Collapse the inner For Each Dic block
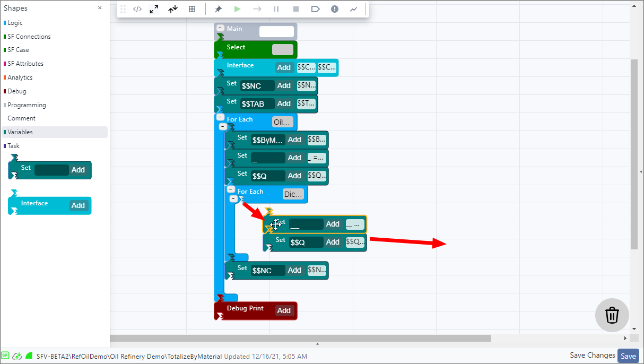This screenshot has width=644, height=364. 231,189
